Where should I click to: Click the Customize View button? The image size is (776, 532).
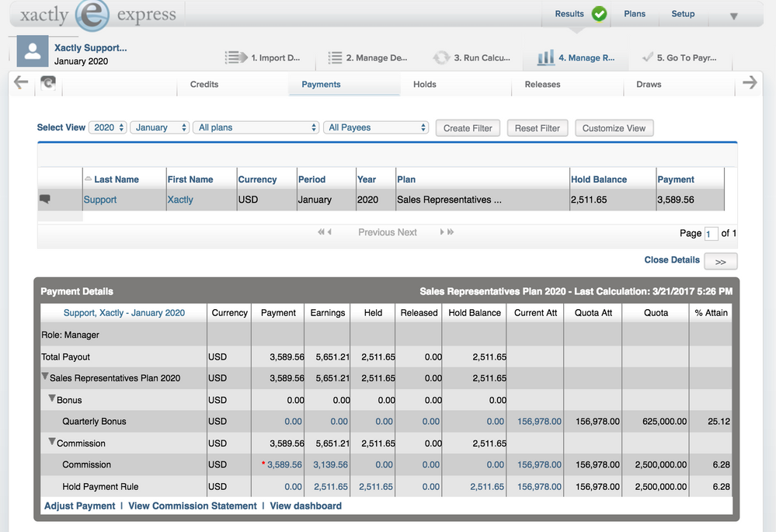pos(614,128)
